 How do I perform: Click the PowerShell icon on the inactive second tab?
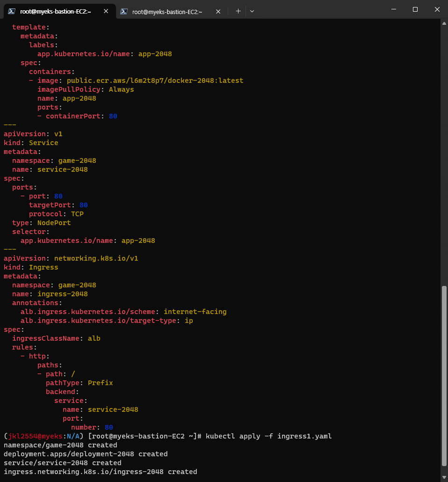click(x=124, y=12)
